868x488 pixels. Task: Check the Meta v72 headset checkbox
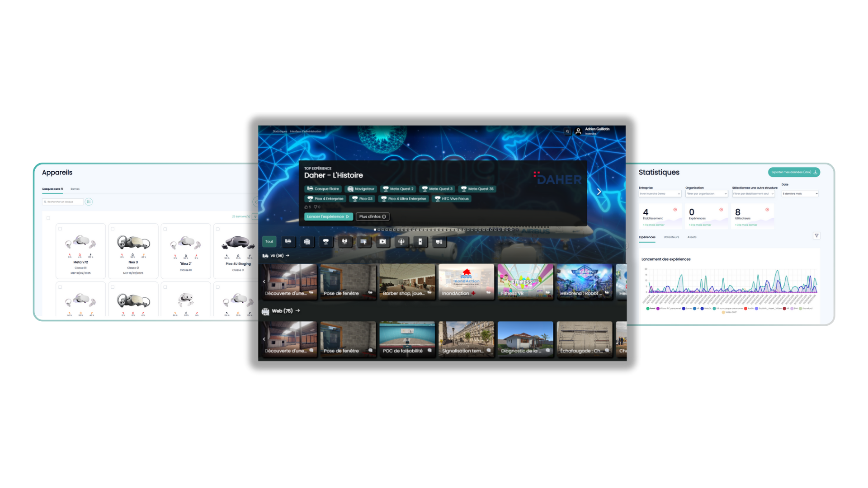pos(60,229)
